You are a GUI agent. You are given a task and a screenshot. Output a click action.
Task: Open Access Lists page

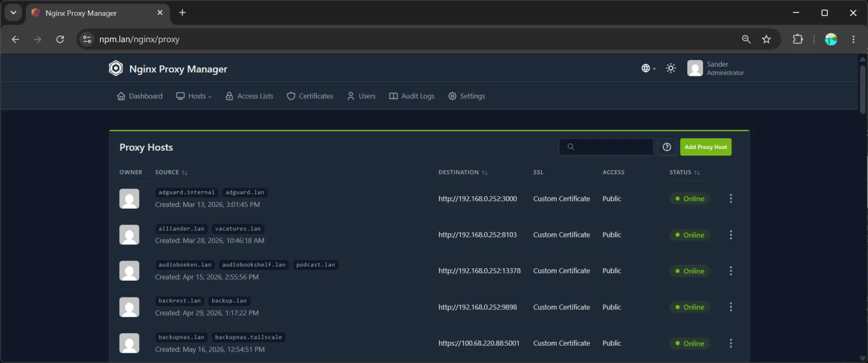point(250,96)
